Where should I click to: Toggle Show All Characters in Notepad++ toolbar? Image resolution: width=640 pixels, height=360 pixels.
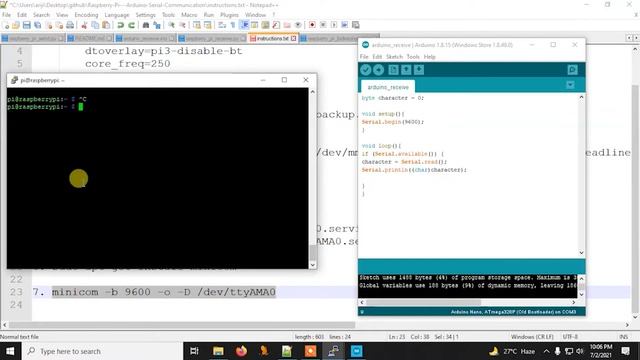point(233,25)
